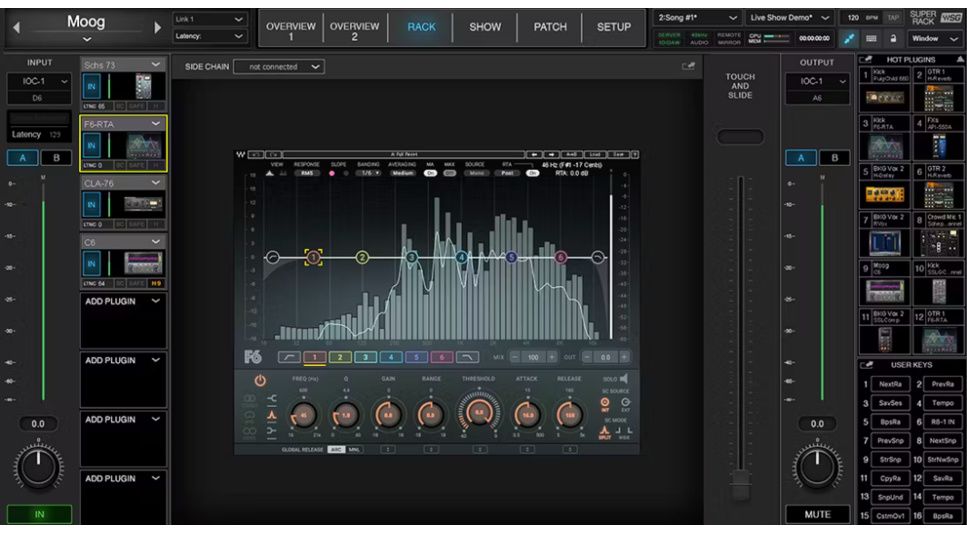Open the Latency dropdown in header
967x533 pixels.
pos(210,36)
